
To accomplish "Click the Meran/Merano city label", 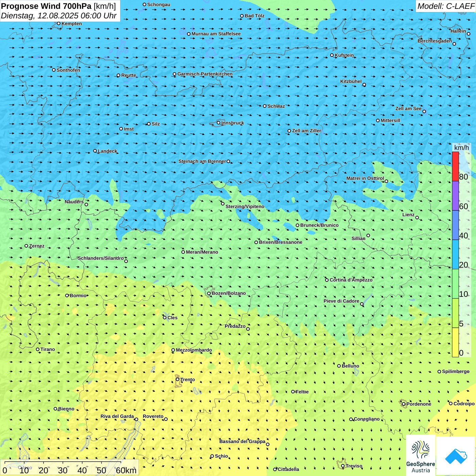I will [202, 252].
